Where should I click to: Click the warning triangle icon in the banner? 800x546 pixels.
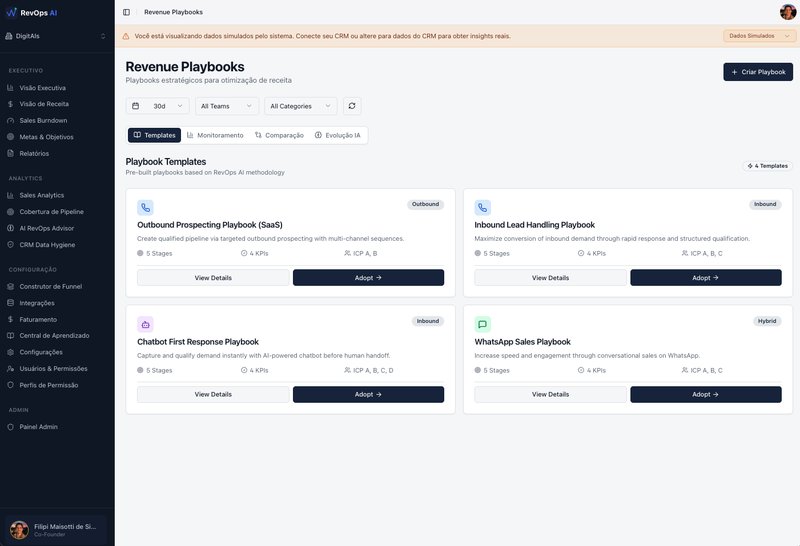(126, 36)
